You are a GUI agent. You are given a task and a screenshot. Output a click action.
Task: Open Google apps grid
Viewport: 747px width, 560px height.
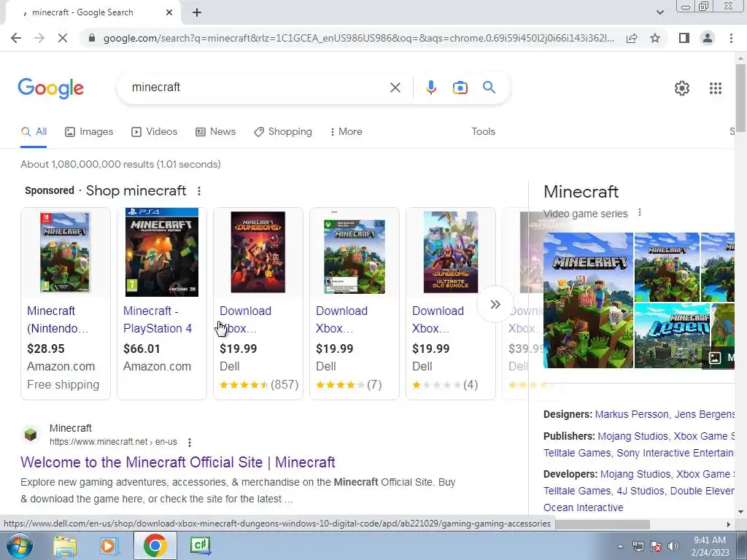click(715, 88)
